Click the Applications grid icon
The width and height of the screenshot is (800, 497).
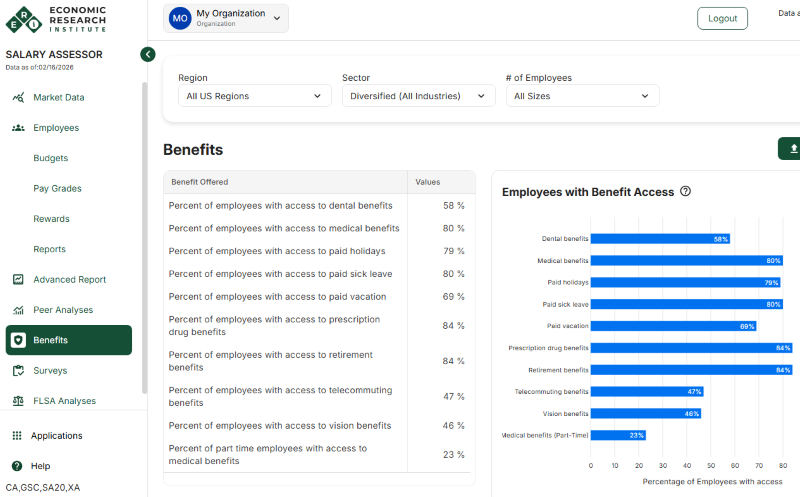coord(17,435)
